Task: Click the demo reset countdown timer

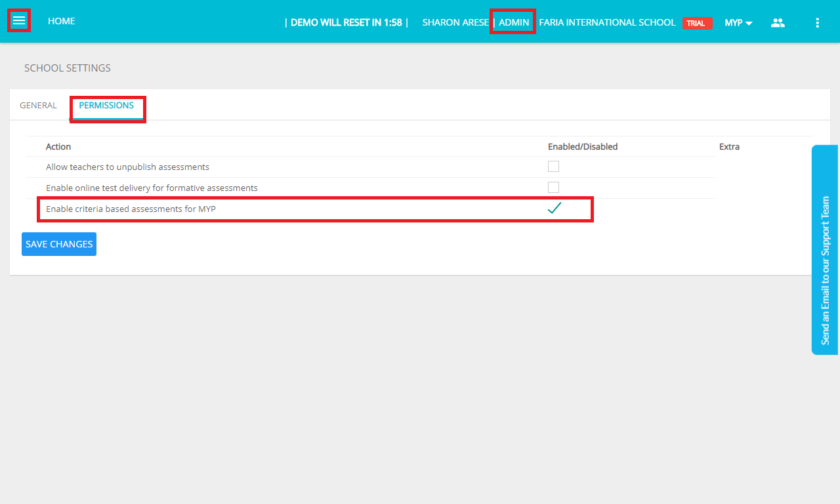Action: [x=346, y=22]
